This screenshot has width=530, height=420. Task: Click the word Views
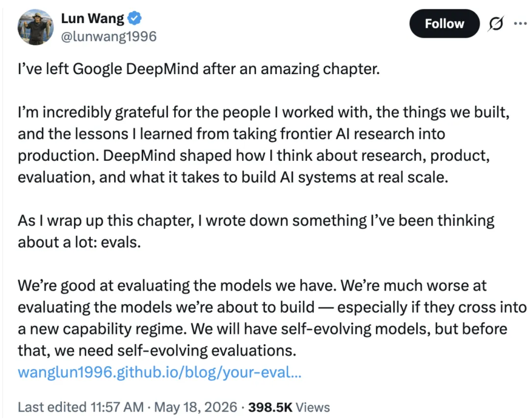[313, 407]
